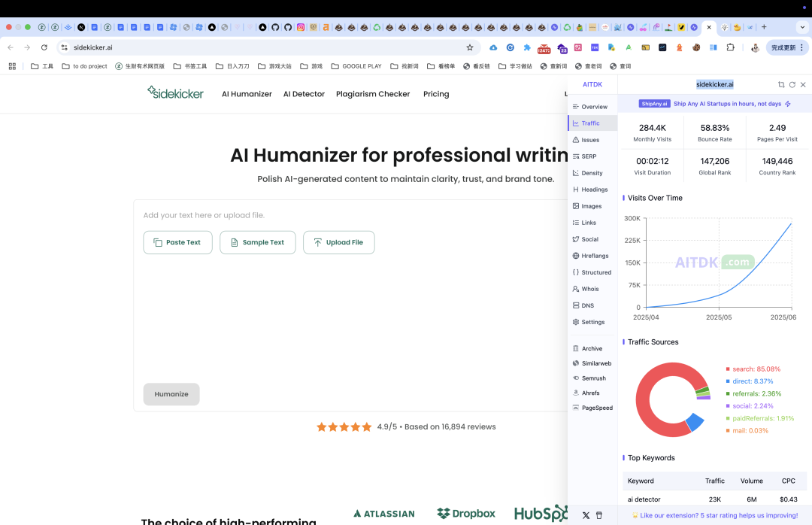The image size is (812, 525).
Task: Click the Sample Text button
Action: [257, 242]
